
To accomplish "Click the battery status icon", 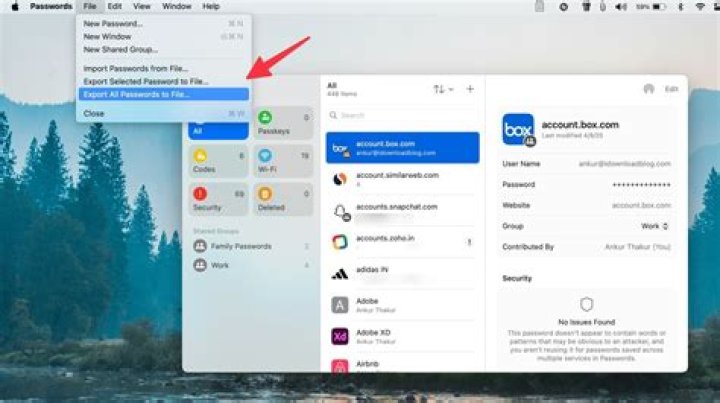I will 659,7.
